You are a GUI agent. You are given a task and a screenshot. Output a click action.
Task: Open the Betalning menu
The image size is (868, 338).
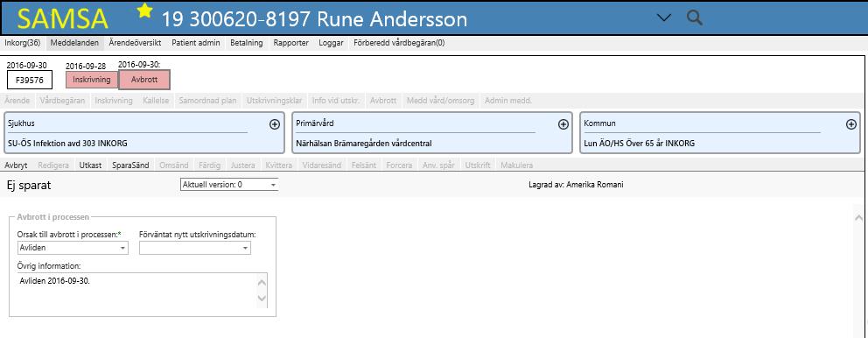tap(247, 43)
